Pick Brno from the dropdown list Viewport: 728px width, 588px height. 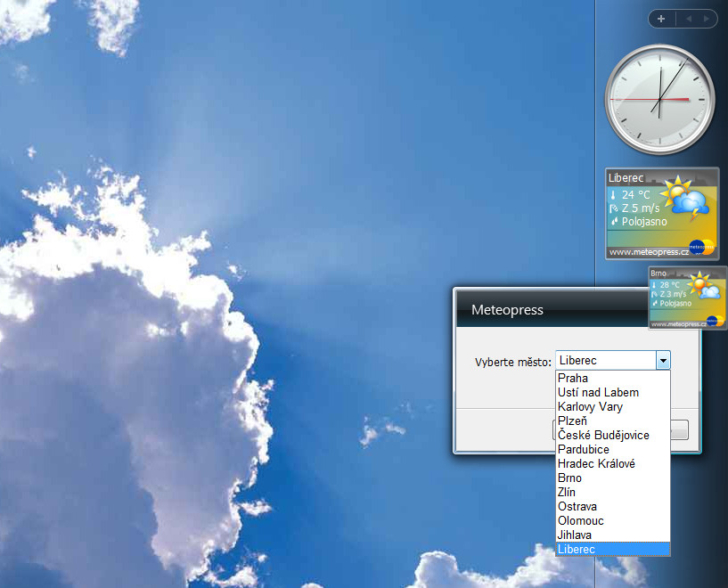click(x=613, y=478)
